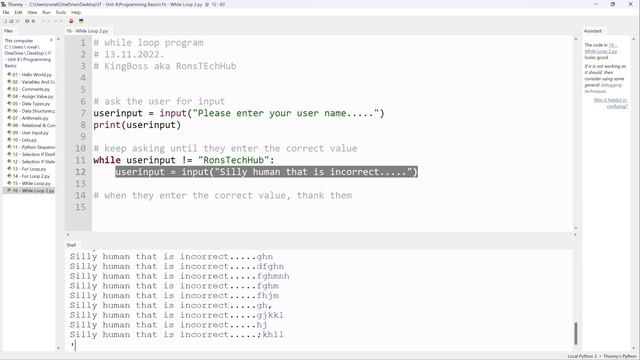640x360 pixels.
Task: Click the Basics folder path segment
Action: (x=11, y=66)
